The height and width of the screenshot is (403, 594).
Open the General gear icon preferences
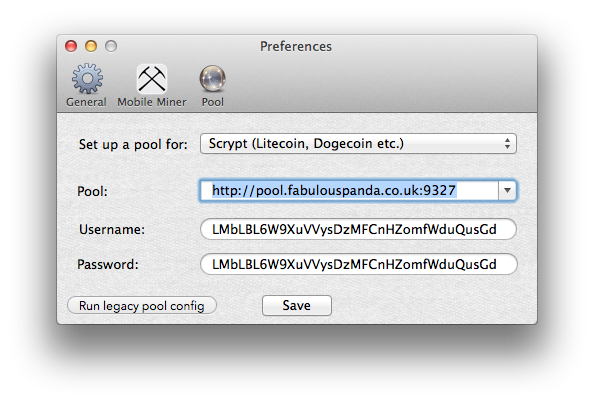coord(87,78)
